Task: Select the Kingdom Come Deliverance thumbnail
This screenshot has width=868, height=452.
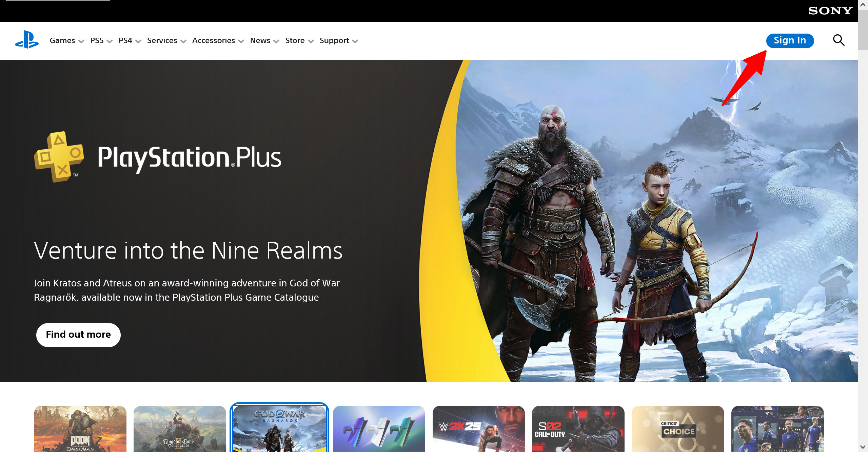Action: 180,429
